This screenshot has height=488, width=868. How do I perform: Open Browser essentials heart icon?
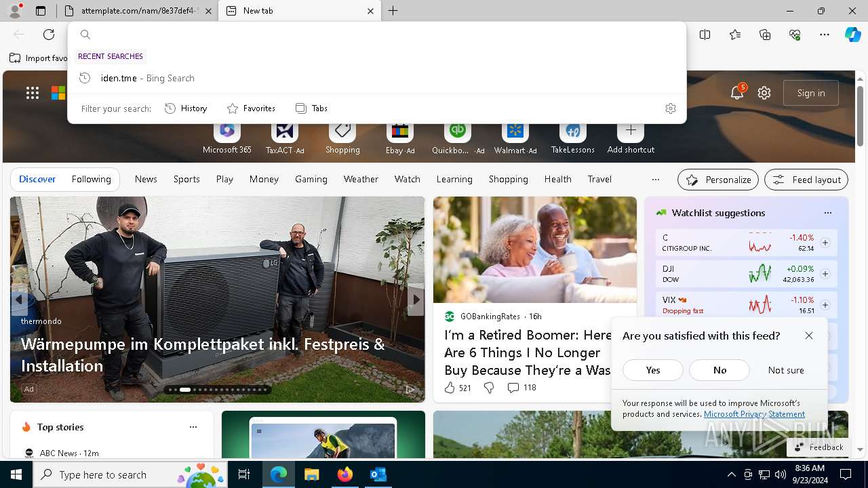(x=795, y=35)
